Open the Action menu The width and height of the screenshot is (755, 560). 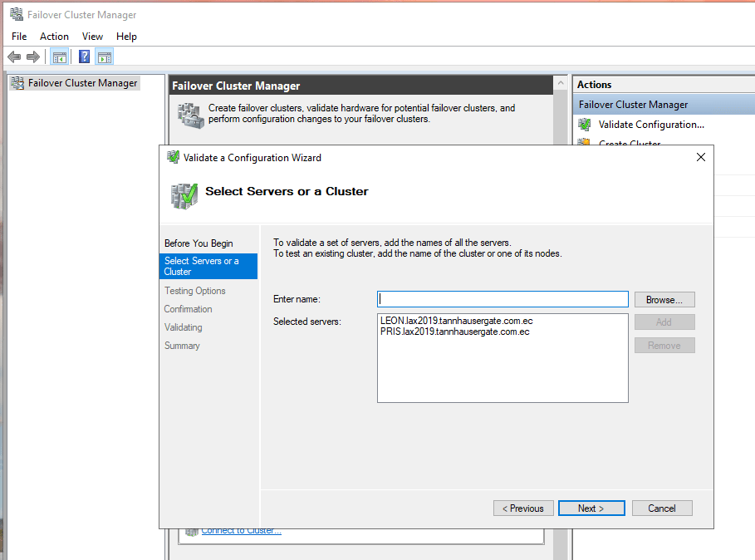tap(54, 37)
